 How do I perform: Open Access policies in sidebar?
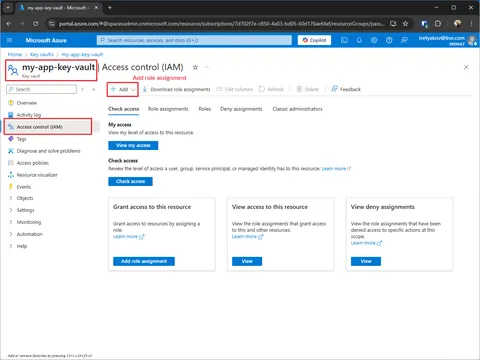coord(33,163)
